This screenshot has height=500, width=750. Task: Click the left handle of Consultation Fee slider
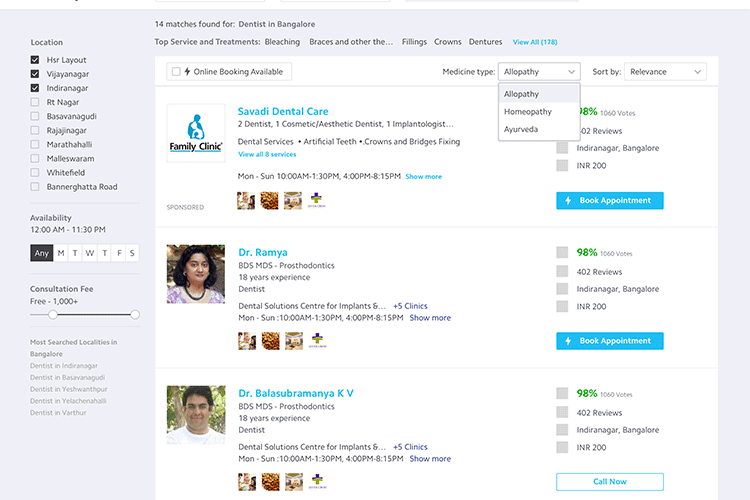51,314
